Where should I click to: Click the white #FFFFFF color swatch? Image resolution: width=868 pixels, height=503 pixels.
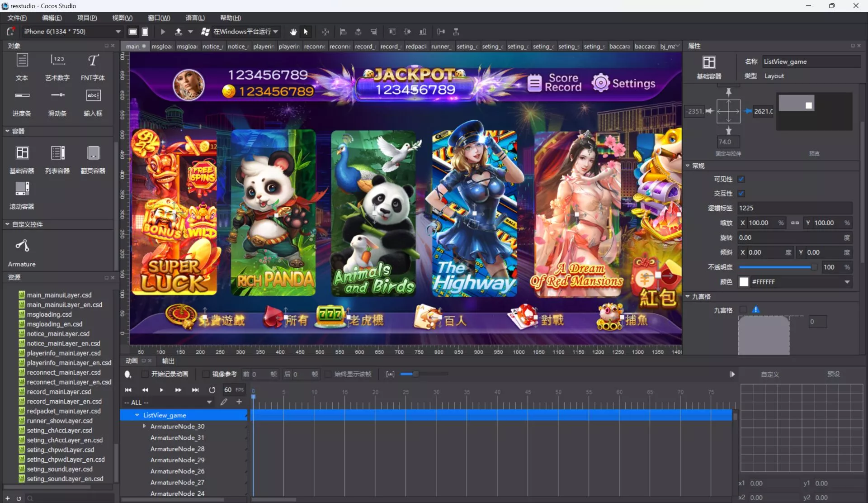[x=744, y=282]
